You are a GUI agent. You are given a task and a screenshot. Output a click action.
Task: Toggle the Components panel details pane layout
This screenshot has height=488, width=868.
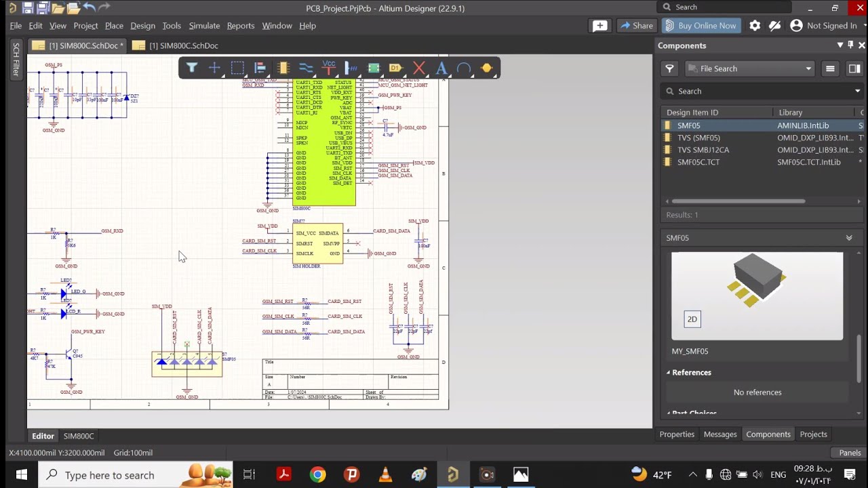[854, 68]
